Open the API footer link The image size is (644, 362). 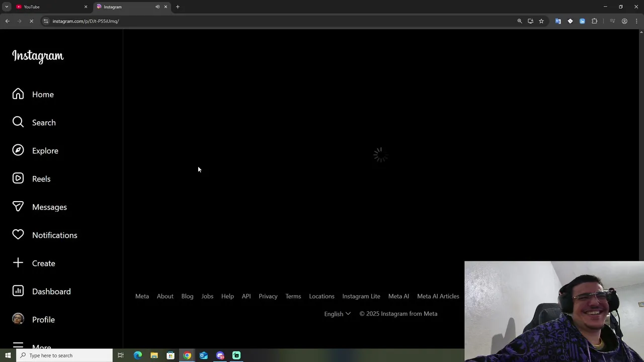tap(246, 296)
